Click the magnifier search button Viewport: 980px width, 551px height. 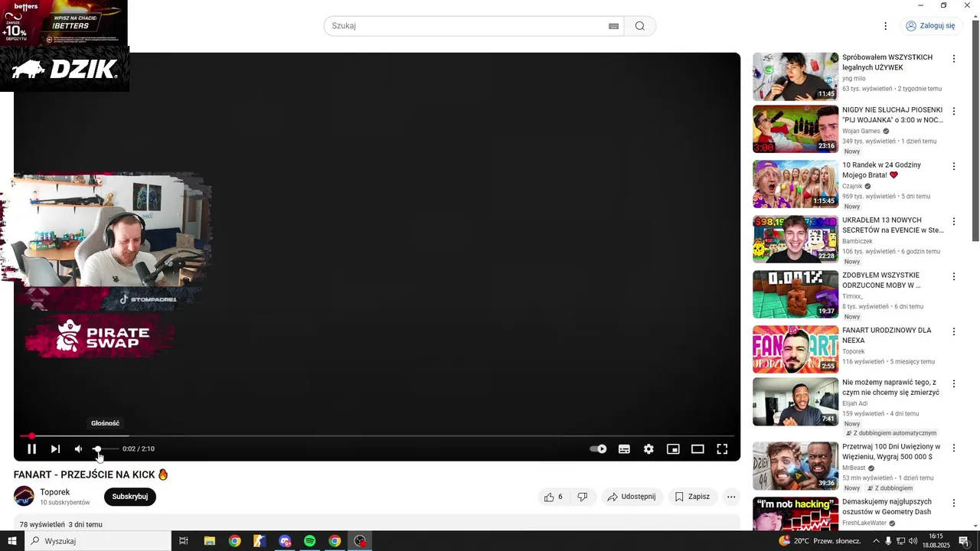pos(640,26)
